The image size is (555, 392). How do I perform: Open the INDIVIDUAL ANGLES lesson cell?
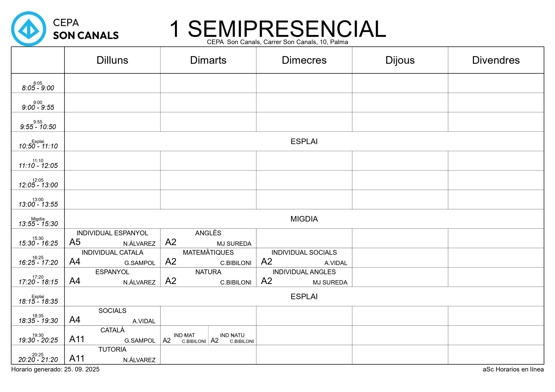click(x=304, y=277)
